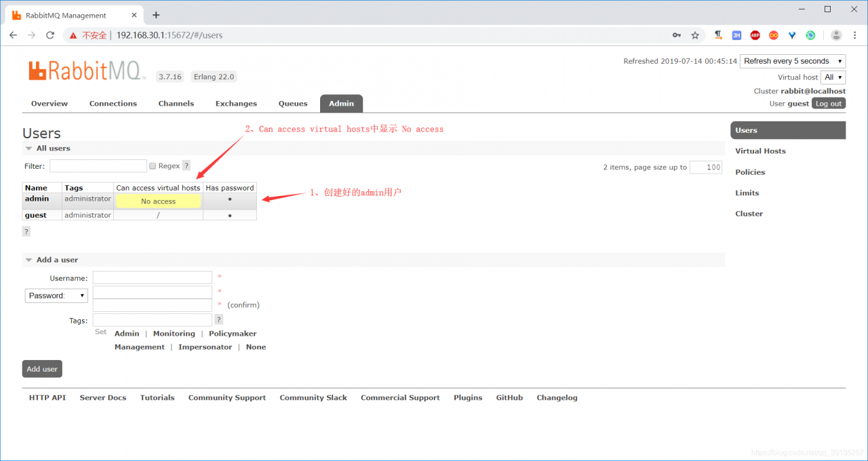Open the Password type dropdown
The width and height of the screenshot is (868, 461).
56,296
